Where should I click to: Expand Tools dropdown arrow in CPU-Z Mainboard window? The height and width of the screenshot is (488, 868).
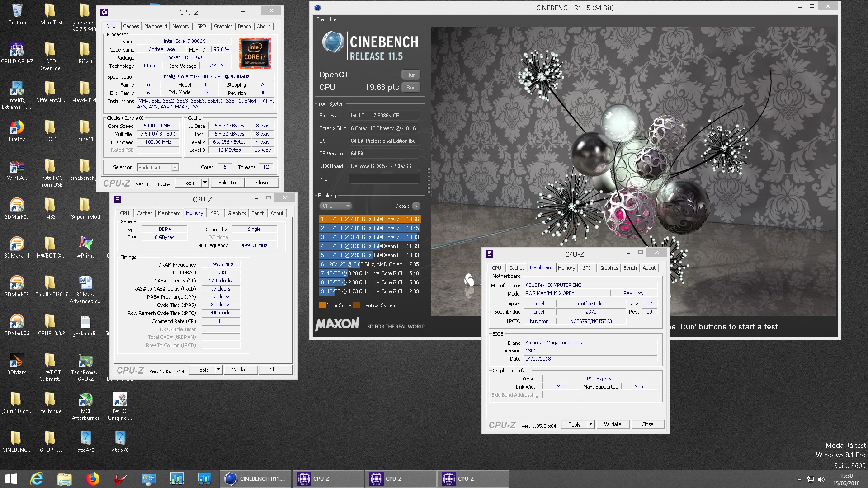590,424
